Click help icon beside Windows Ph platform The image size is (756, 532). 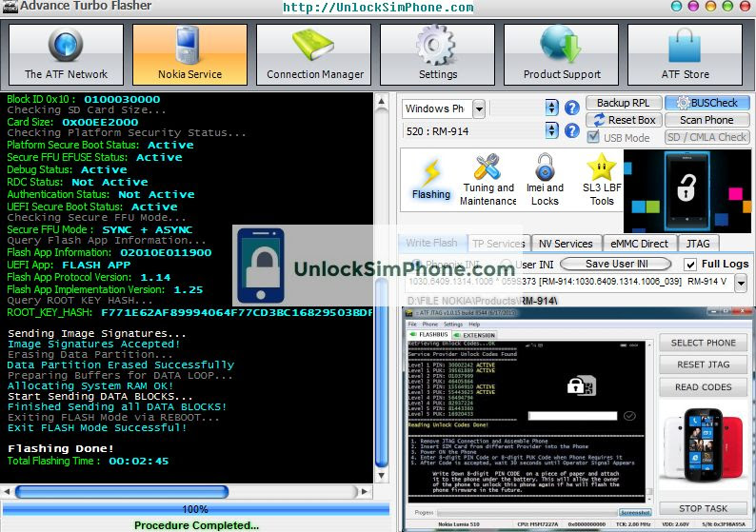pos(572,108)
